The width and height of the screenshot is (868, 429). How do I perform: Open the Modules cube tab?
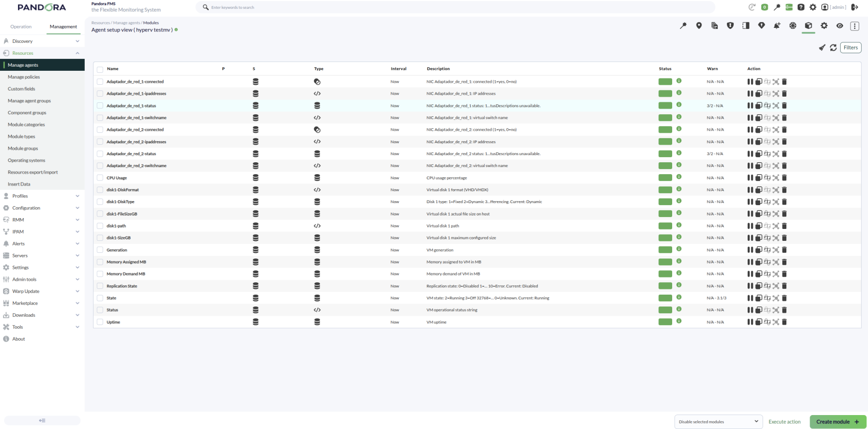coord(809,26)
